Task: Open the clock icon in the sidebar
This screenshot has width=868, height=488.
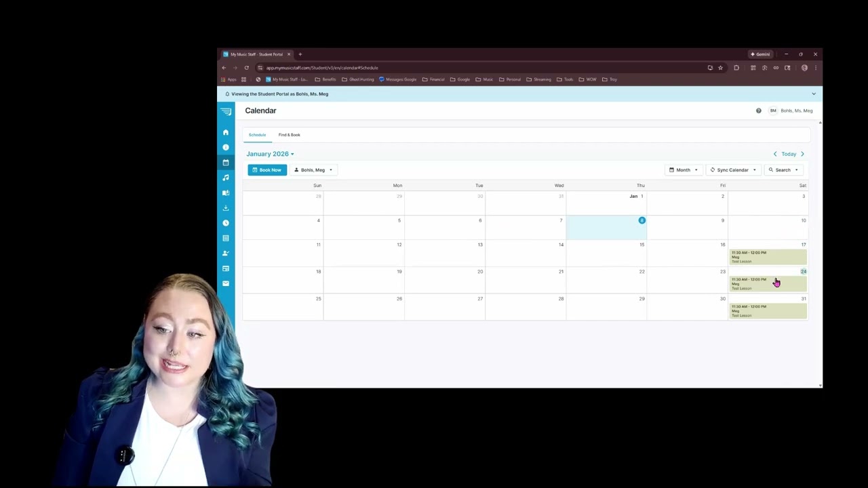Action: 226,223
